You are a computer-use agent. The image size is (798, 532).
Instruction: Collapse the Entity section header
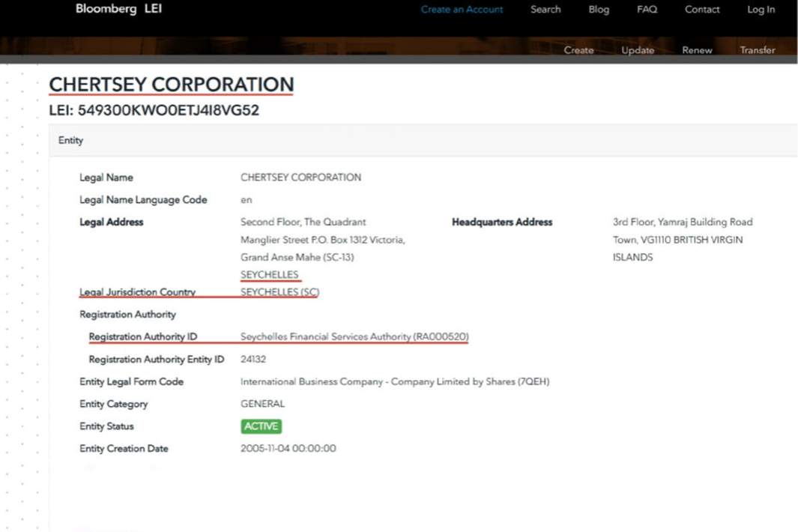tap(71, 140)
